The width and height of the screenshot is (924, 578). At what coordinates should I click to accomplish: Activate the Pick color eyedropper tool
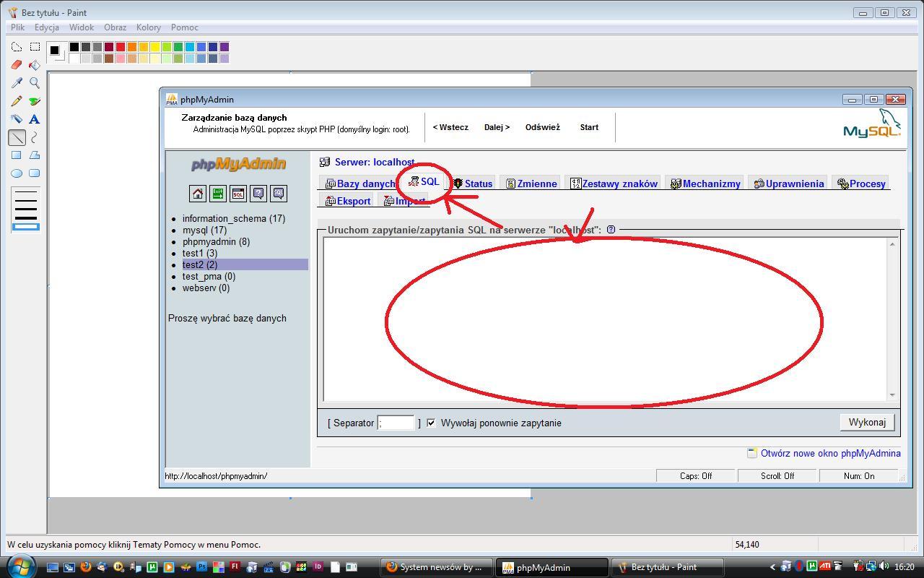pos(17,83)
